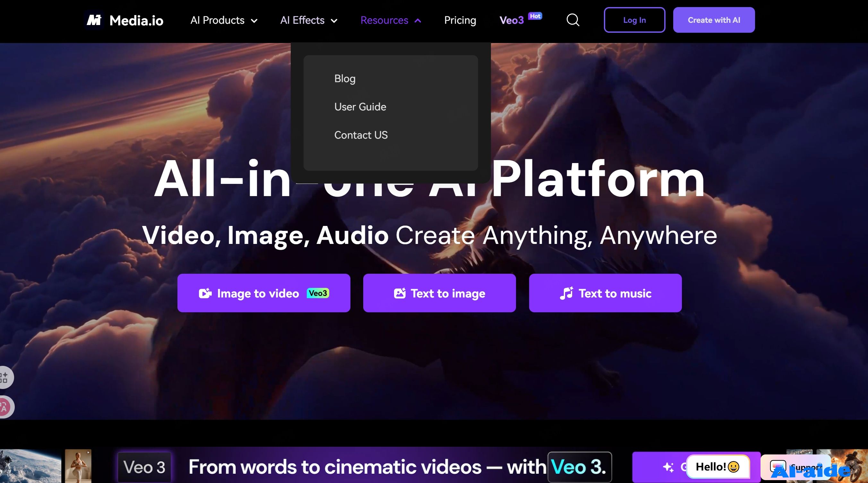The width and height of the screenshot is (868, 483).
Task: Start Image to video with Veo3
Action: (x=264, y=293)
